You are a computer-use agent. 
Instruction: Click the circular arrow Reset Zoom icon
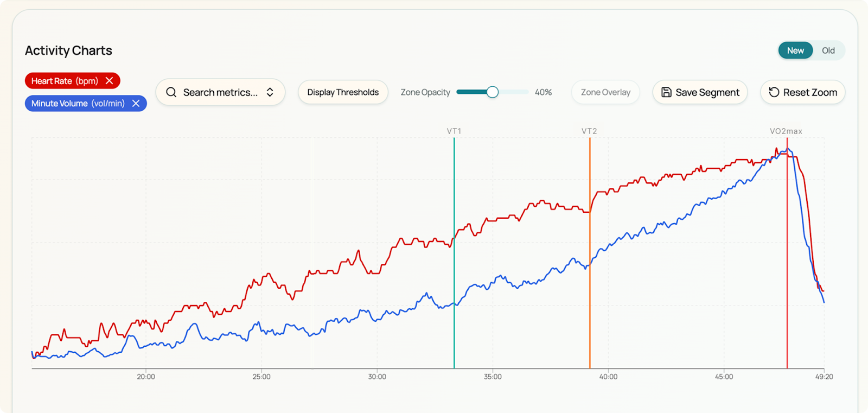pyautogui.click(x=774, y=92)
